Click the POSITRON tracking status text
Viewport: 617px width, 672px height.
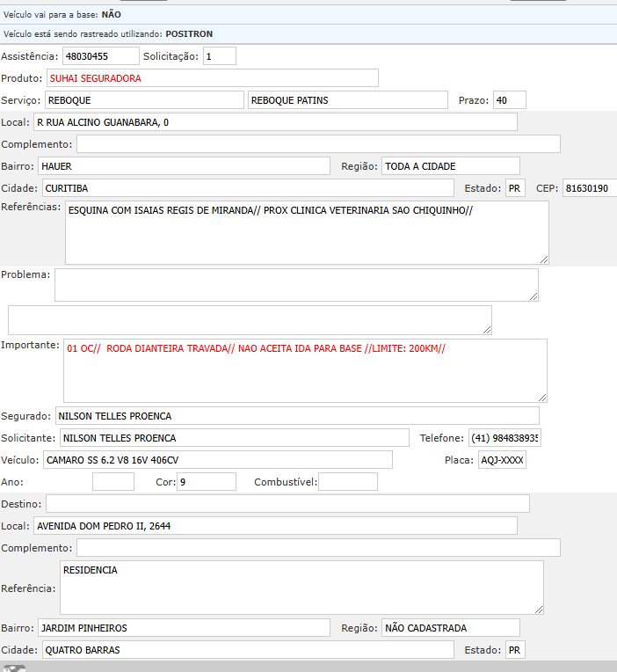108,33
